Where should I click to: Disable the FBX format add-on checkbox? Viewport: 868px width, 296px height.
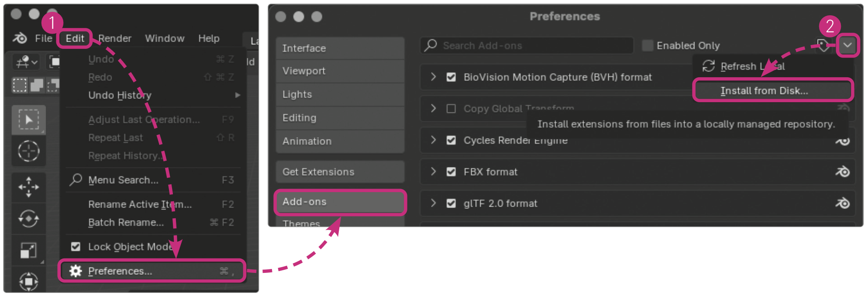[451, 172]
